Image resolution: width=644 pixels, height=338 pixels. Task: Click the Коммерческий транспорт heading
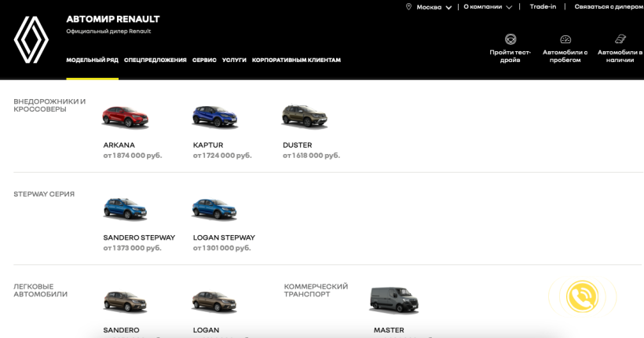[x=316, y=290]
